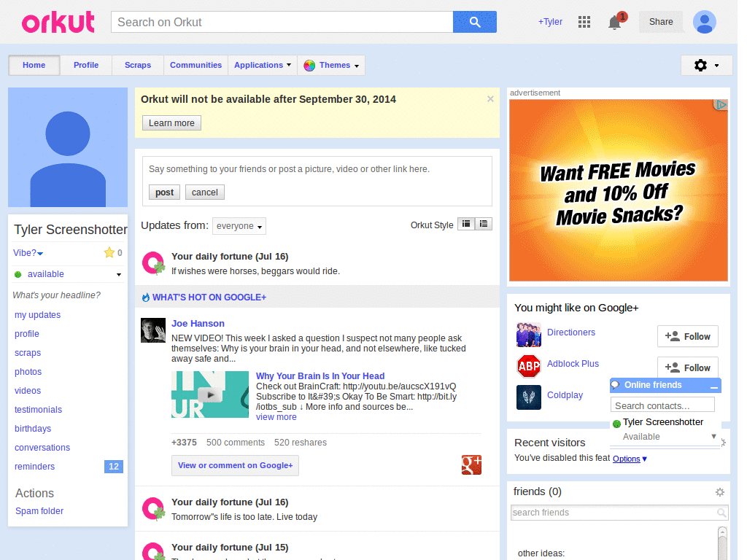The width and height of the screenshot is (747, 560).
Task: Play the Why Your Brain video thumbnail
Action: [210, 394]
